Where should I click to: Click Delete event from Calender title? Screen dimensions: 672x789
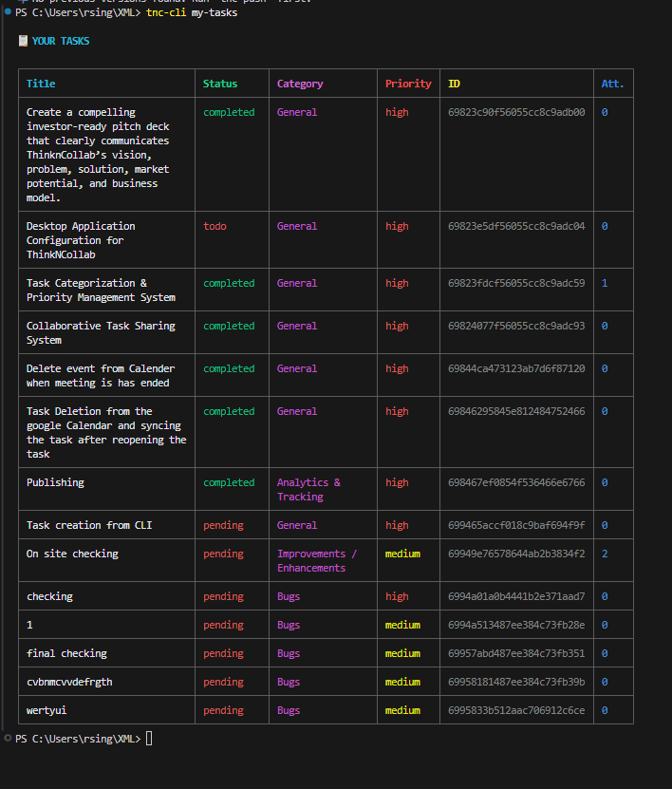(101, 376)
